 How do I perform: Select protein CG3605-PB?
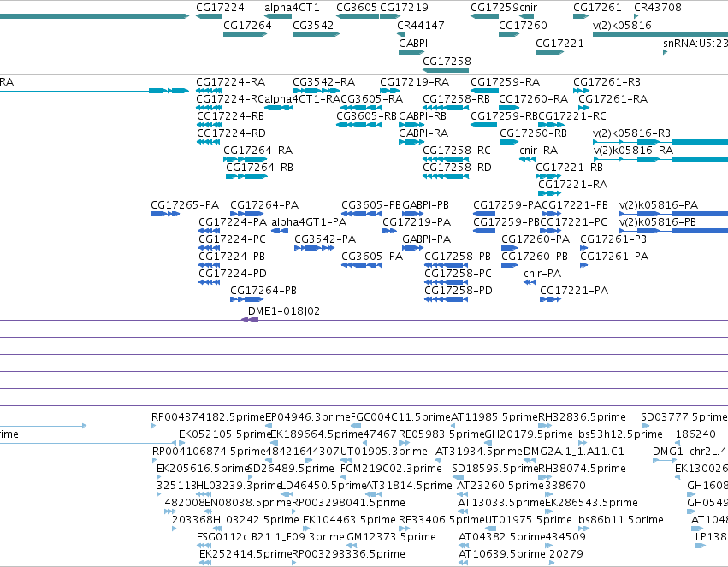pos(361,214)
